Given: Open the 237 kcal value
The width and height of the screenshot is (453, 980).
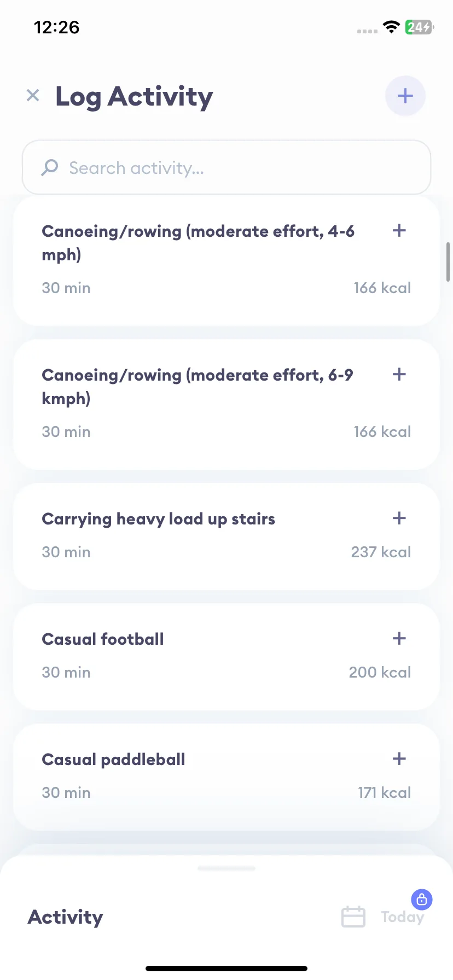Looking at the screenshot, I should [381, 552].
